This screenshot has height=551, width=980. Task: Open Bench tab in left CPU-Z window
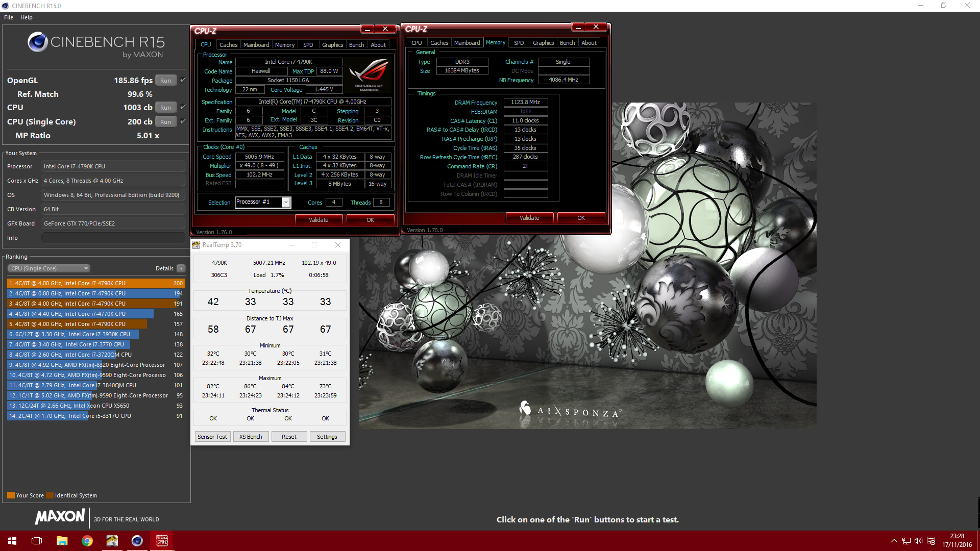pyautogui.click(x=357, y=45)
